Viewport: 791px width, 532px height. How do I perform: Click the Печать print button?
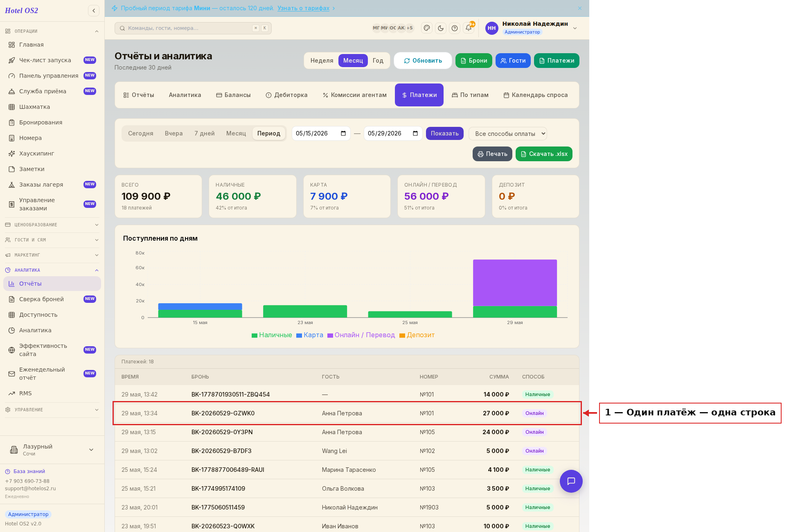tap(492, 154)
